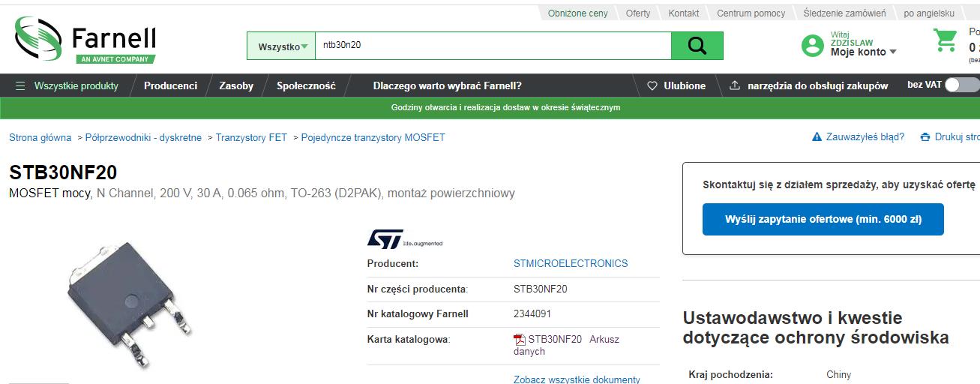The height and width of the screenshot is (384, 980).
Task: Open the Zasoby menu
Action: point(236,85)
